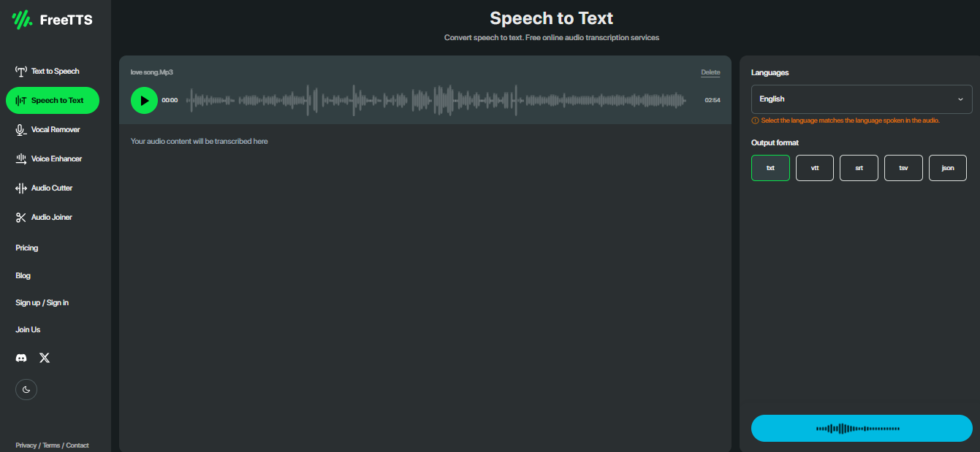Click the Sign up / Sign in link
The image size is (980, 452).
[x=42, y=302]
